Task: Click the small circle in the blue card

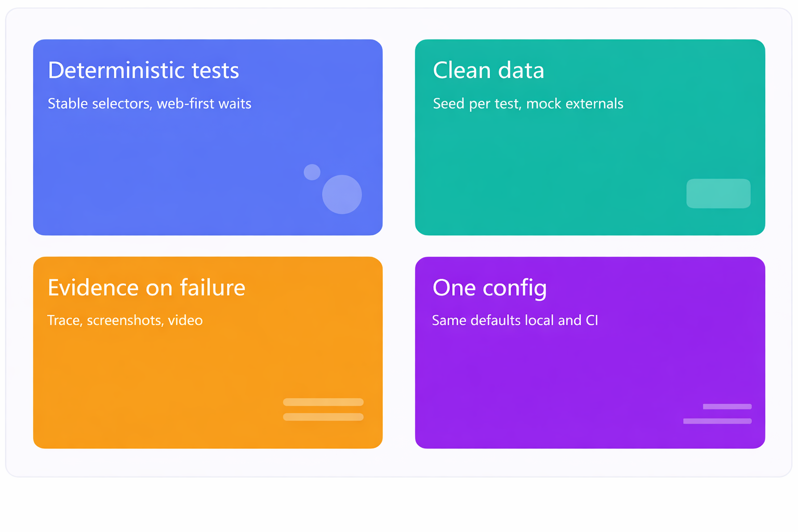Action: coord(312,172)
